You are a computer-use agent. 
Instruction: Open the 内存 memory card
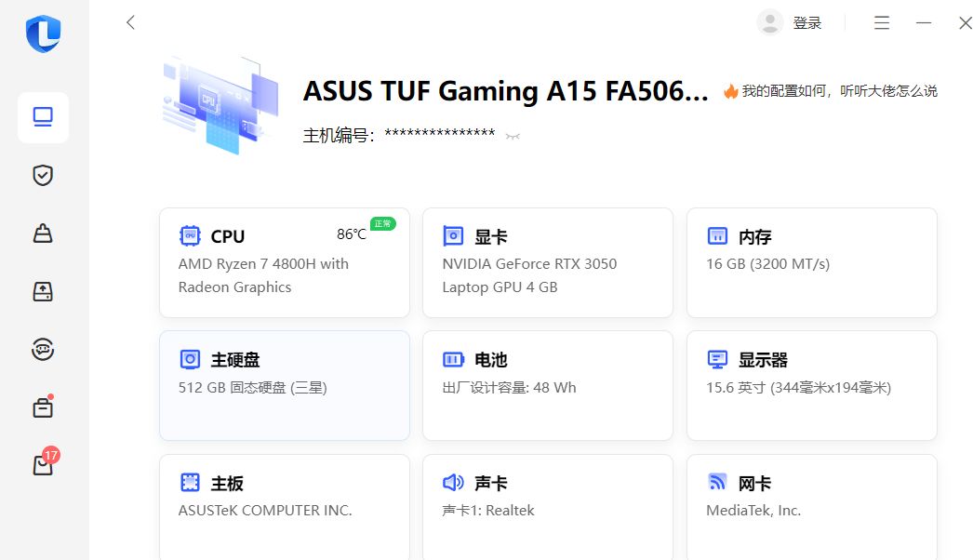[812, 262]
